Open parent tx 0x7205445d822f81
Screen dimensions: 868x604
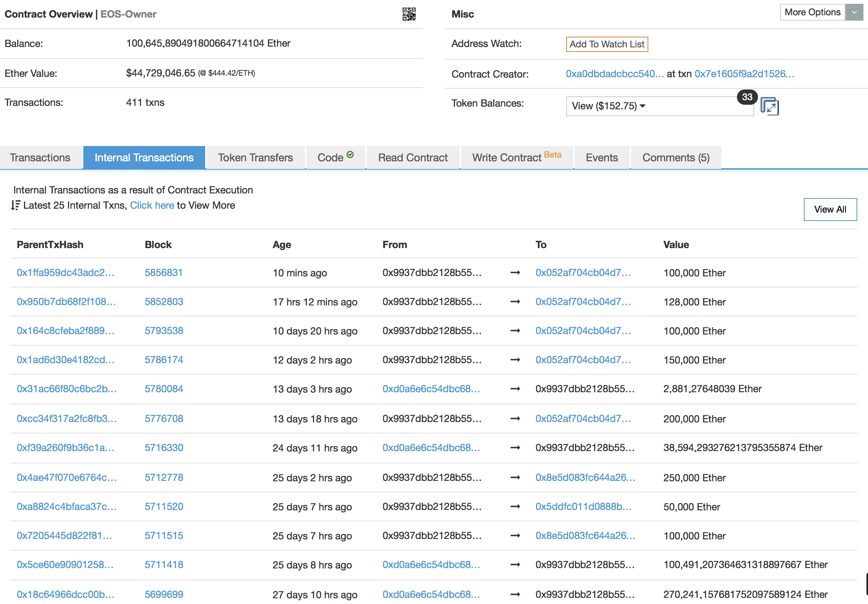(64, 536)
